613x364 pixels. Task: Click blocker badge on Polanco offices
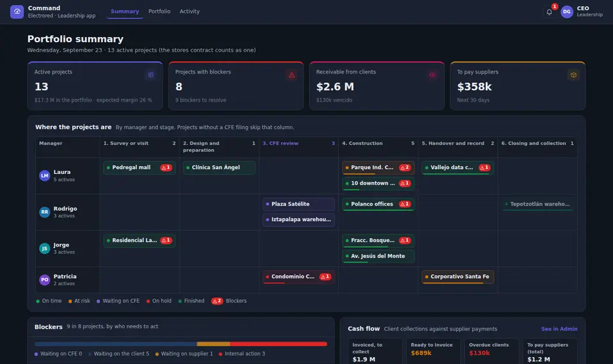[x=405, y=204]
